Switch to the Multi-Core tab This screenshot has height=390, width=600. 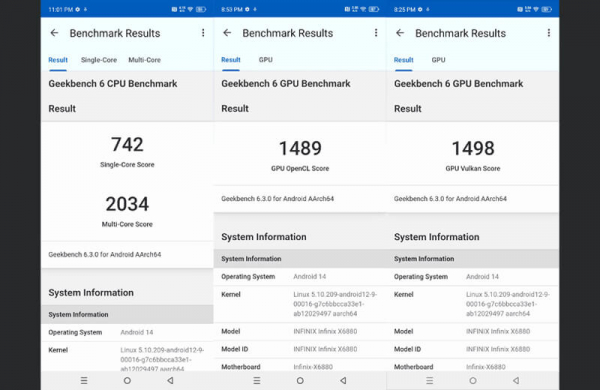145,60
